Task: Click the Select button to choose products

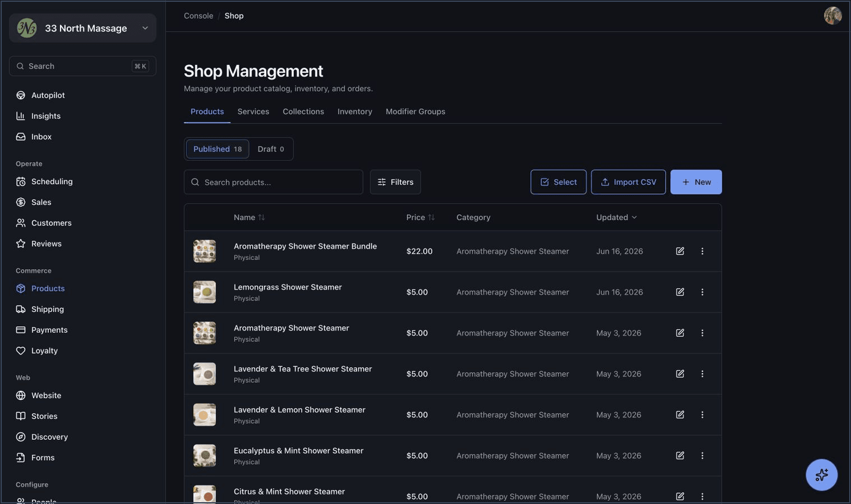Action: tap(558, 182)
